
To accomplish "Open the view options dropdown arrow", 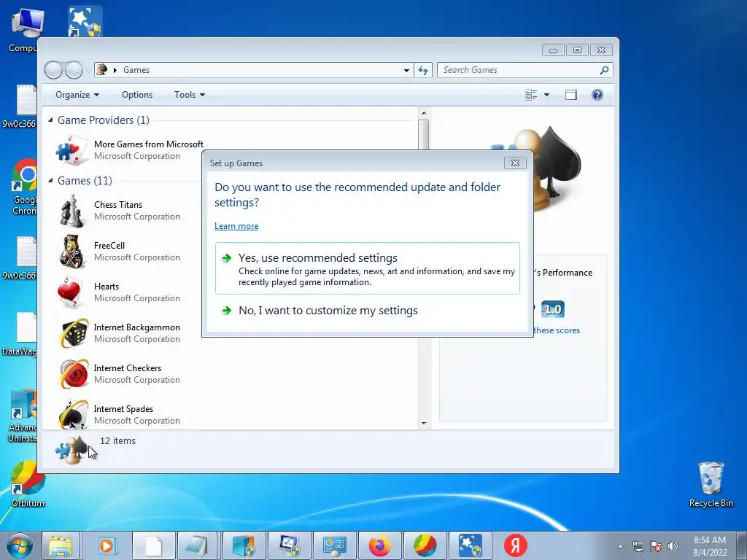I will click(x=546, y=95).
